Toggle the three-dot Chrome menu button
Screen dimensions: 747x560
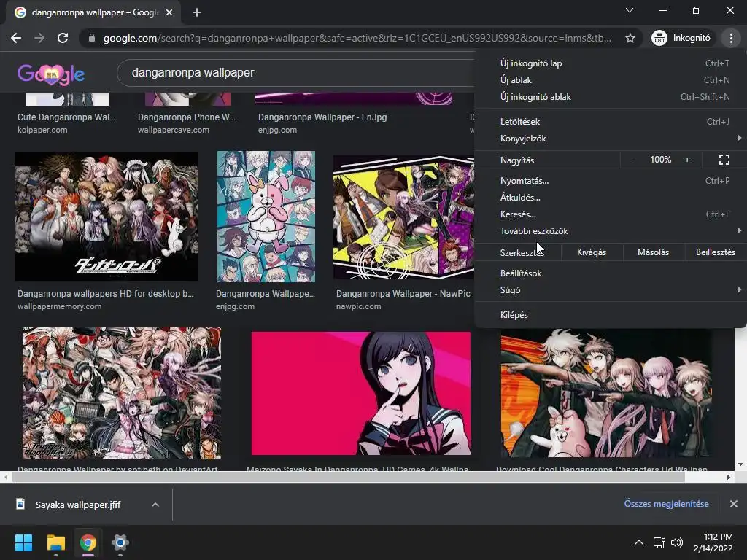pos(731,38)
